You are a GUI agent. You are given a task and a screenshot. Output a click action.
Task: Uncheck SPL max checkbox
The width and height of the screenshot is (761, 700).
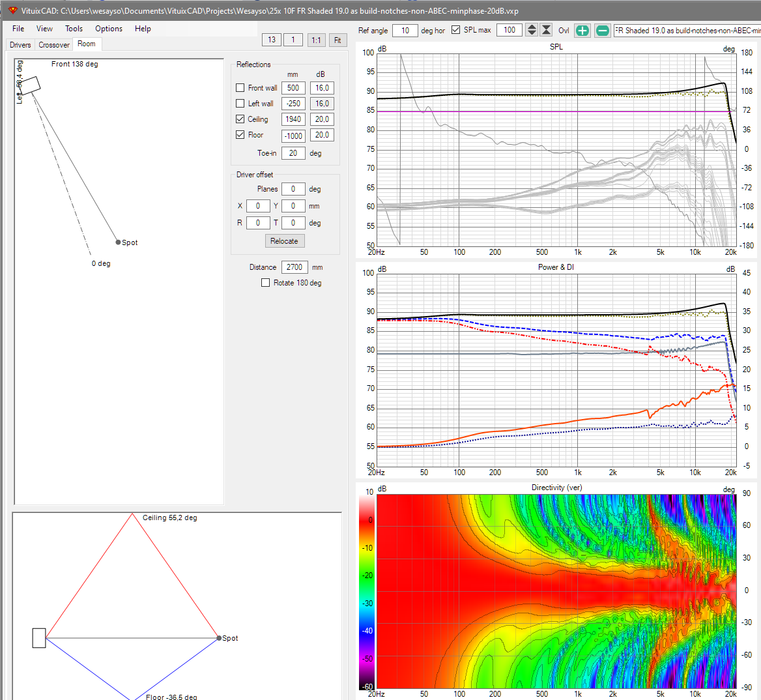(455, 30)
